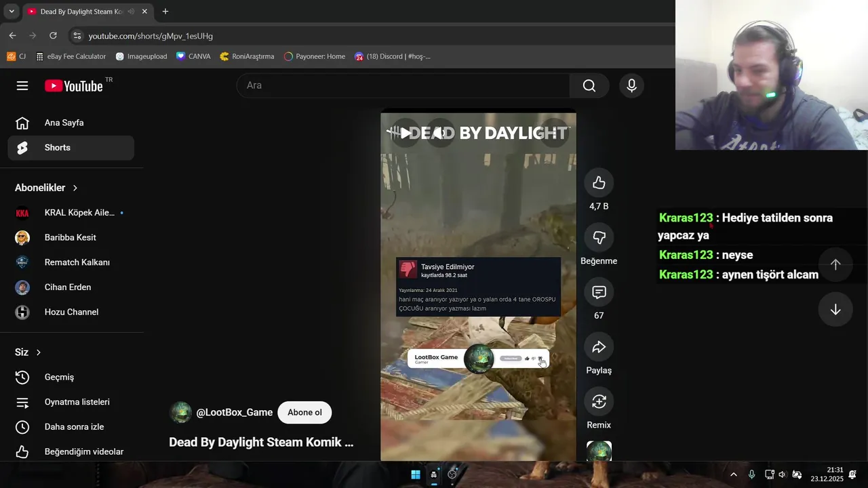The width and height of the screenshot is (868, 488).
Task: Open a new browser tab
Action: point(165,12)
